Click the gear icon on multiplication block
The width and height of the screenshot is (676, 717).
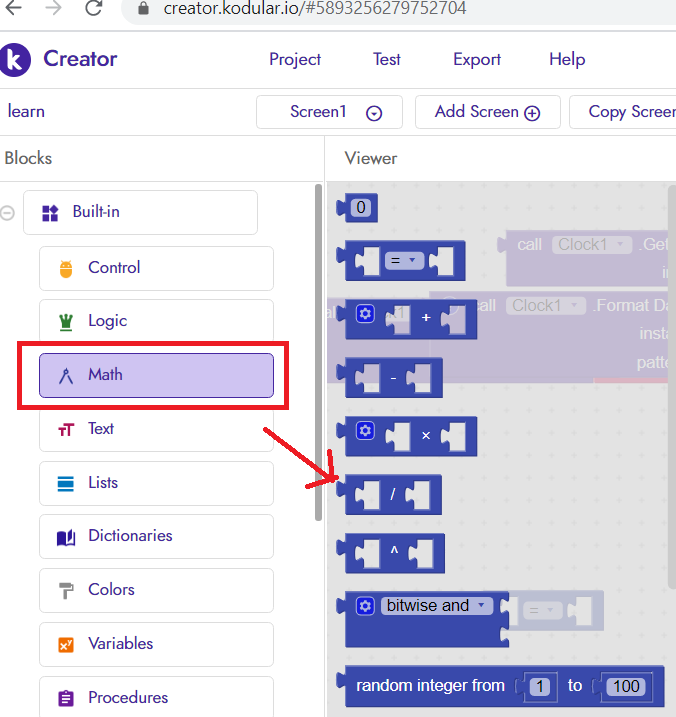365,431
